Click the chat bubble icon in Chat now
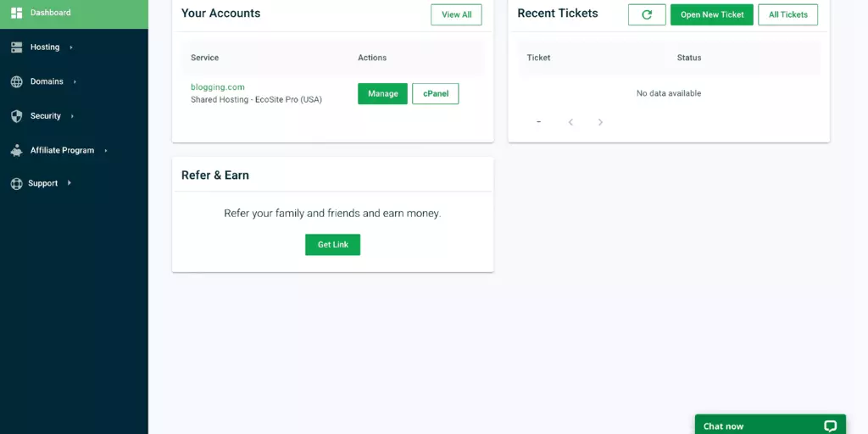 click(830, 426)
